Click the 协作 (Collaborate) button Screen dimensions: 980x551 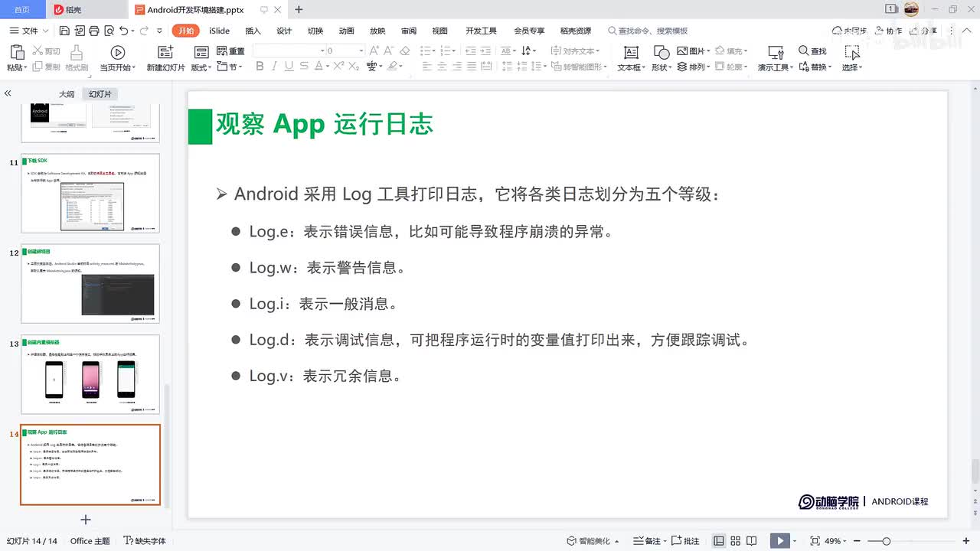click(x=888, y=31)
